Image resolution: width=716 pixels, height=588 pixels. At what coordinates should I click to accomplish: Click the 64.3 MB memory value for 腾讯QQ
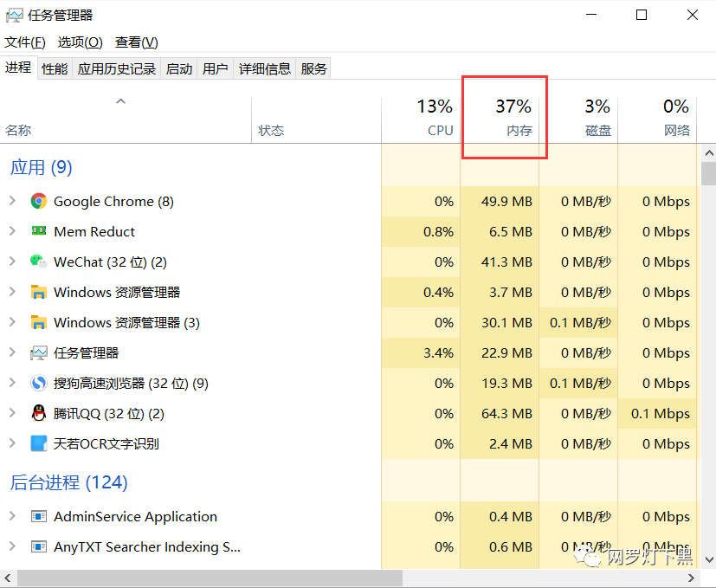[x=506, y=413]
